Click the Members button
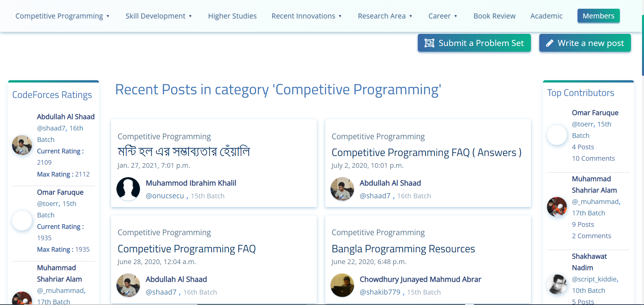This screenshot has width=644, height=305. pos(598,16)
